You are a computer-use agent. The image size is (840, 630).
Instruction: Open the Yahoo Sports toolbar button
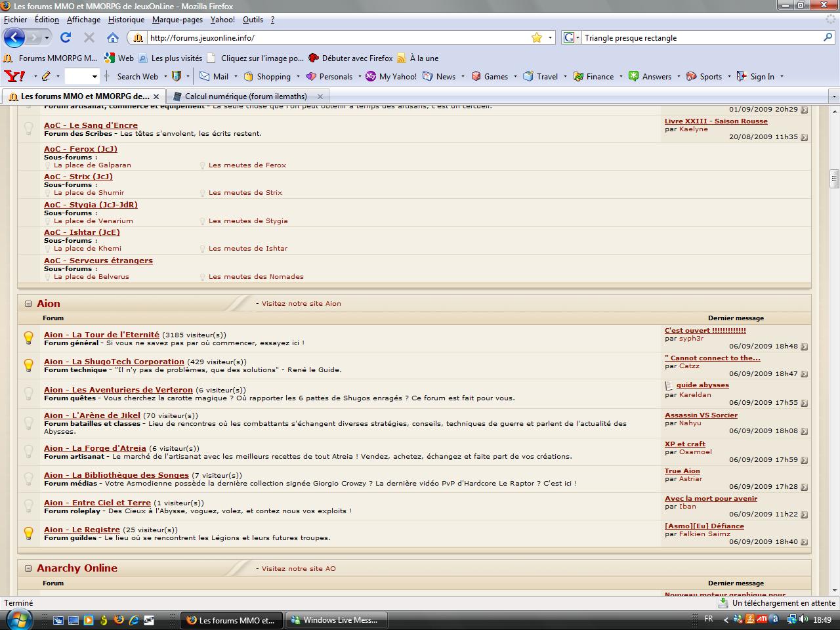point(704,76)
